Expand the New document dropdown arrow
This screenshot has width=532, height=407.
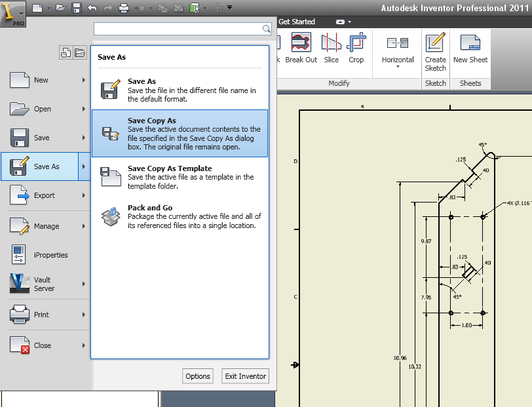click(x=47, y=7)
